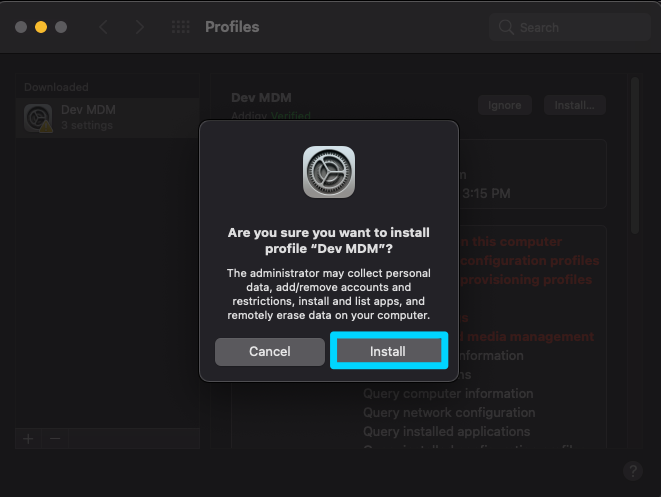Click 'Query network configuration' text
The height and width of the screenshot is (497, 661).
point(449,412)
